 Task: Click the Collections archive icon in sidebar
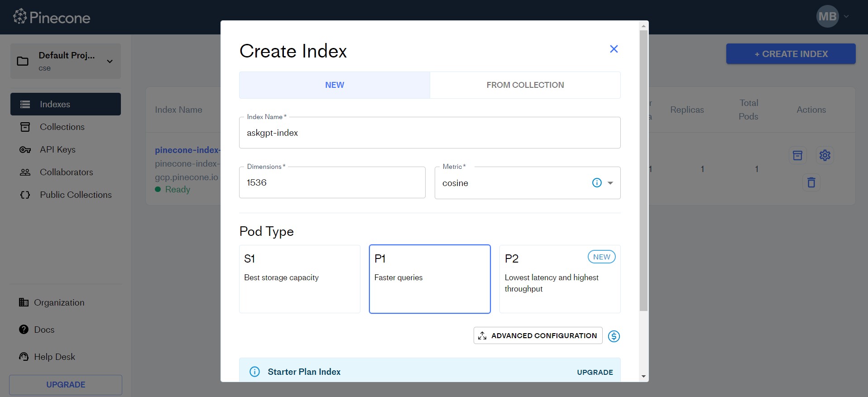click(25, 127)
